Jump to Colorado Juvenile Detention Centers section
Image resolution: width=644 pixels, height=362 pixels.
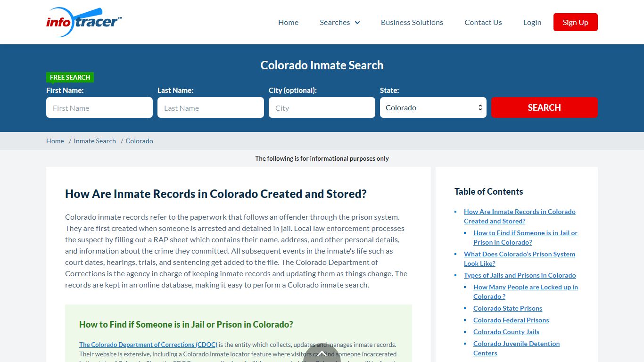tap(517, 348)
